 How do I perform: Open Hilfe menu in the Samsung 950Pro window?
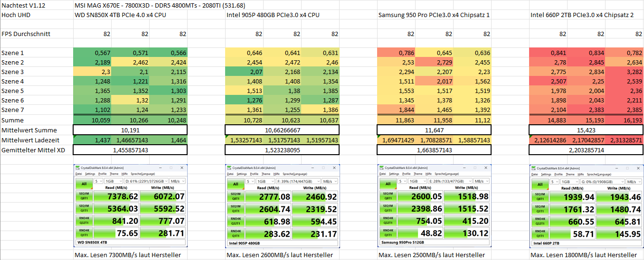point(428,174)
